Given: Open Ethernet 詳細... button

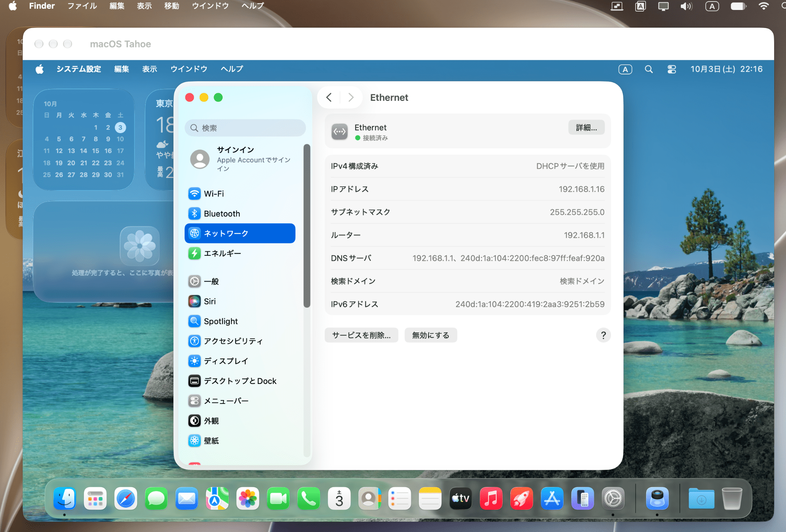Looking at the screenshot, I should (x=586, y=128).
